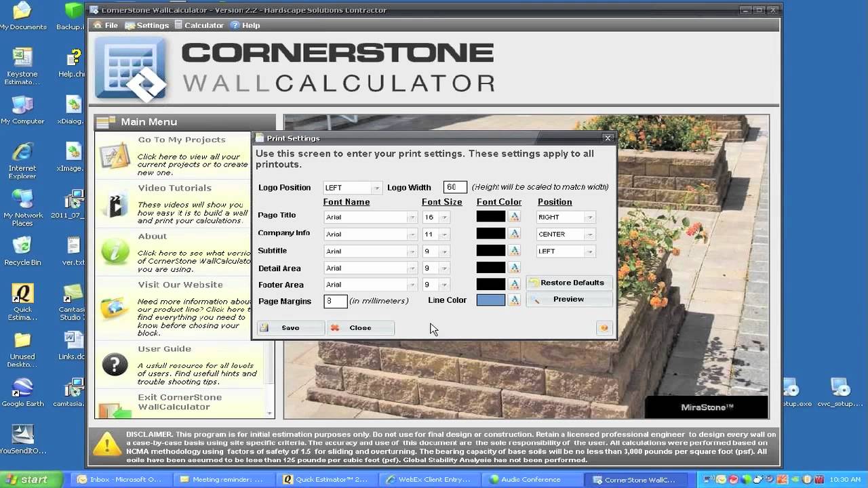Open the Footer Area font color picker
Screen dimensions: 868x488
(515, 285)
